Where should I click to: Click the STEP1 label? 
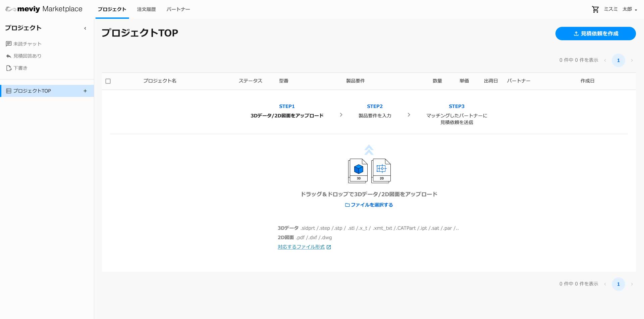click(x=287, y=106)
